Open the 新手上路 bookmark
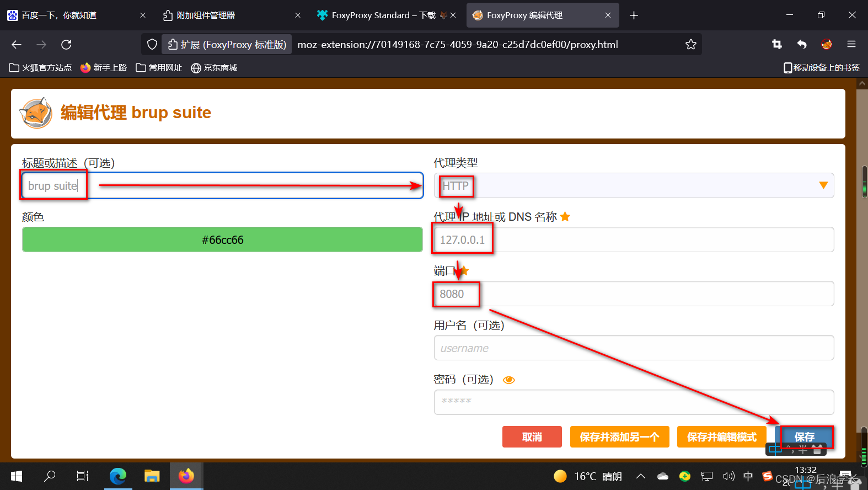 [x=104, y=68]
